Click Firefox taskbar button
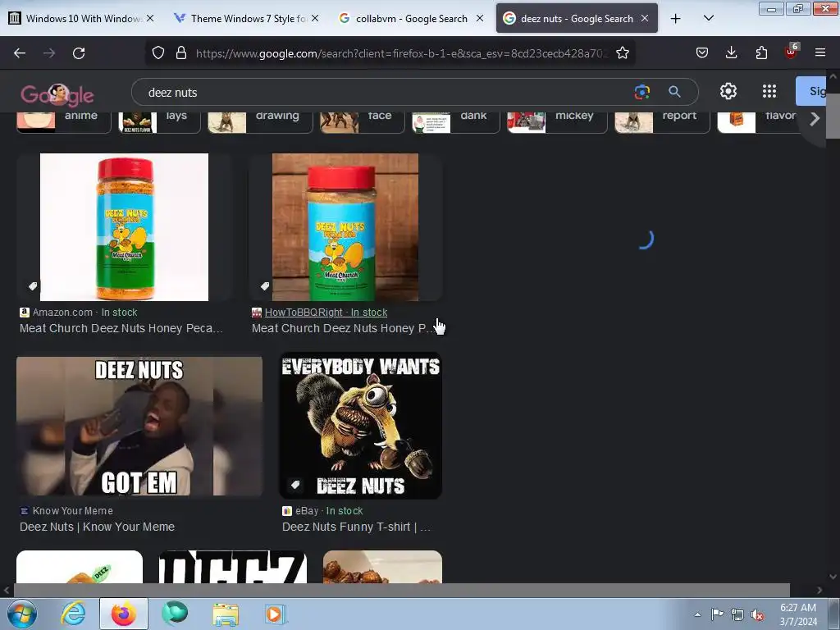Image resolution: width=840 pixels, height=630 pixels. coord(124,614)
